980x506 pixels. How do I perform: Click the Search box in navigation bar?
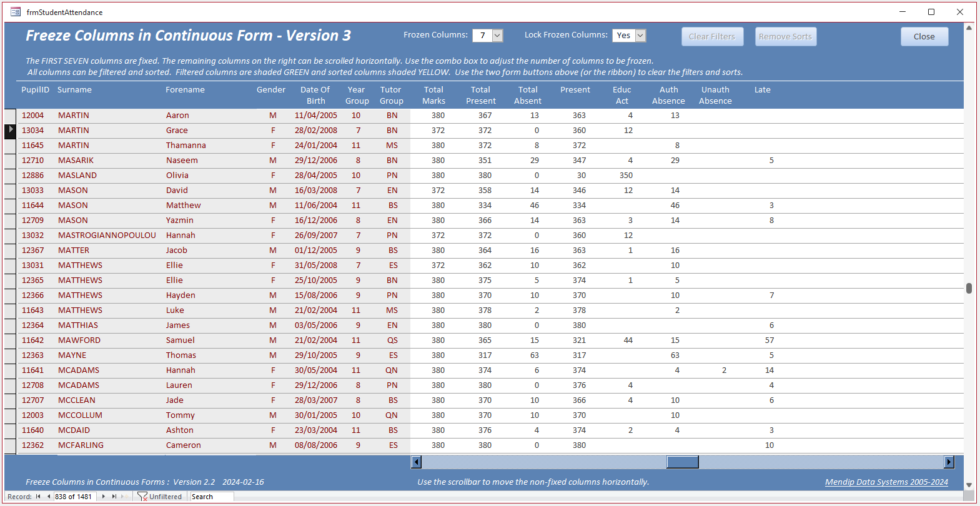(x=212, y=497)
